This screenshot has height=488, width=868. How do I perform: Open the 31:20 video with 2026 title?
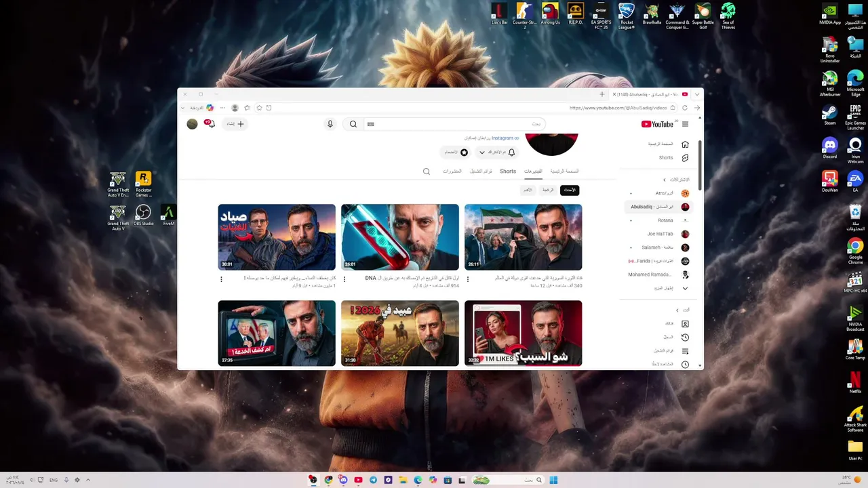tap(400, 333)
